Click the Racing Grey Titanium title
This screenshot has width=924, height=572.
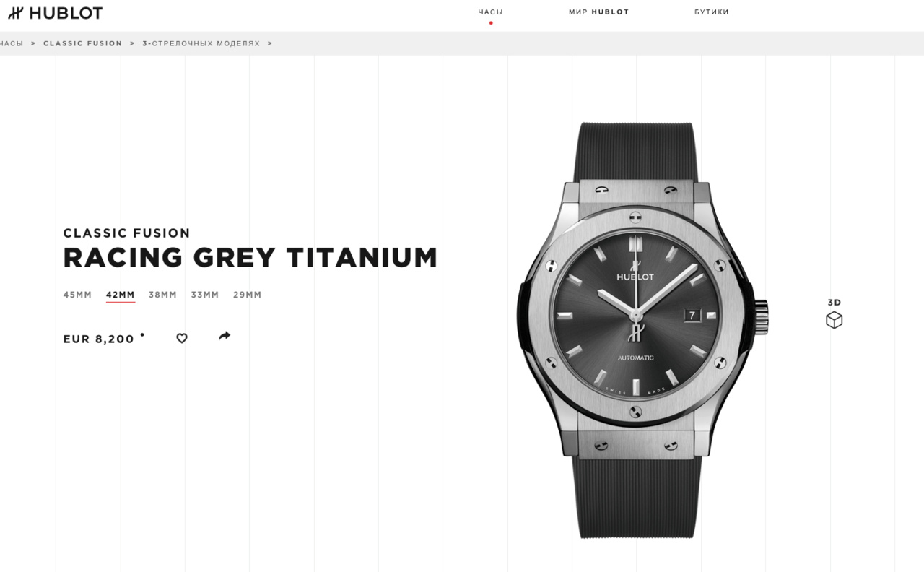[x=250, y=258]
